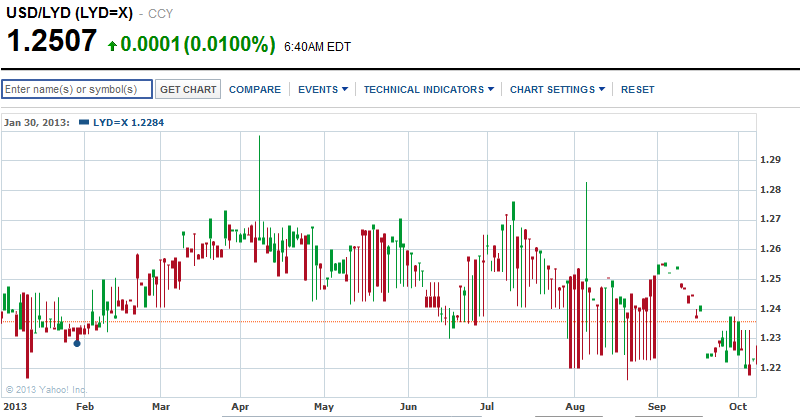Click the 1.29 y-axis label
Viewport: 800px width, 417px height.
tap(770, 160)
